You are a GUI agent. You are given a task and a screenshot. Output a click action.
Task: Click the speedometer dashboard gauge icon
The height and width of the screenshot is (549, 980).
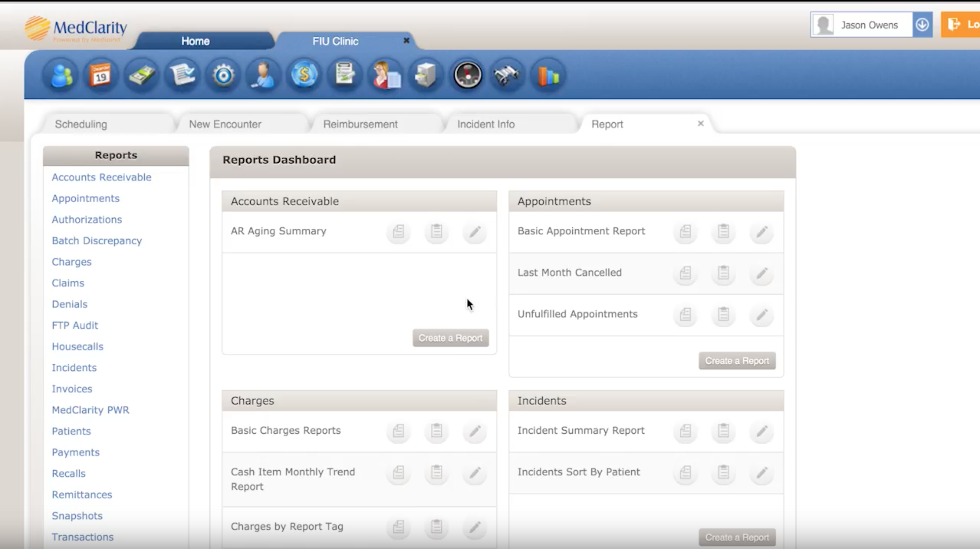tap(467, 75)
